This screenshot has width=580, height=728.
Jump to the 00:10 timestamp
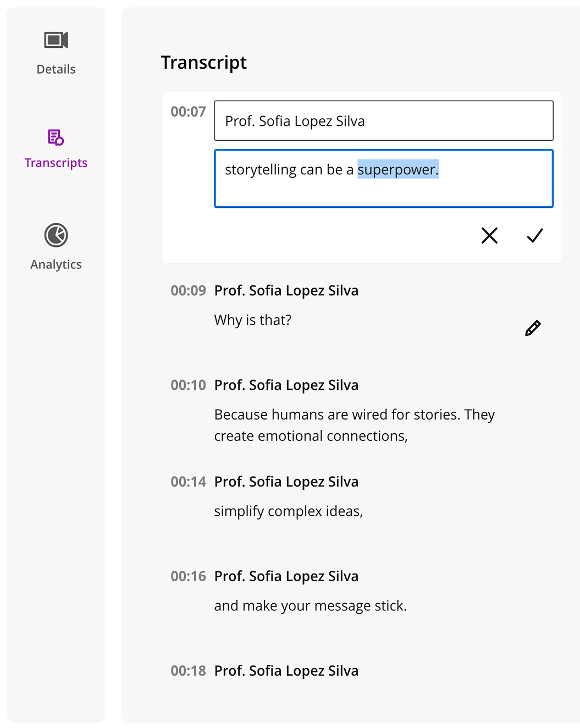pos(188,385)
